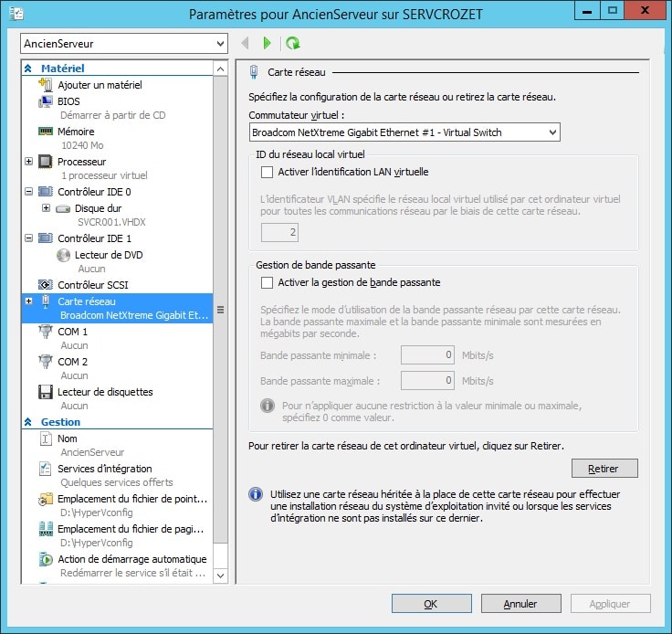Click the Services d'intégration icon
This screenshot has width=672, height=634.
[46, 469]
